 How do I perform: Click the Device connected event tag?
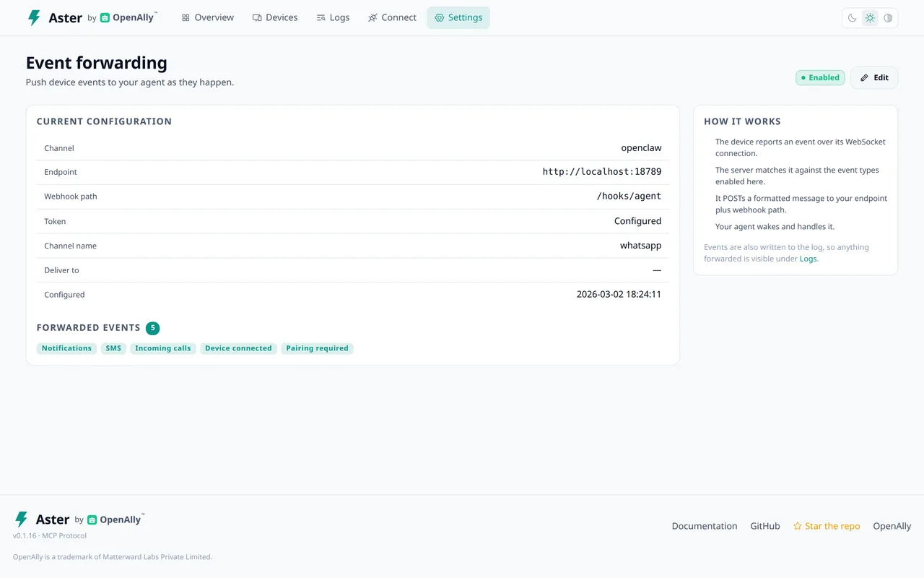238,348
